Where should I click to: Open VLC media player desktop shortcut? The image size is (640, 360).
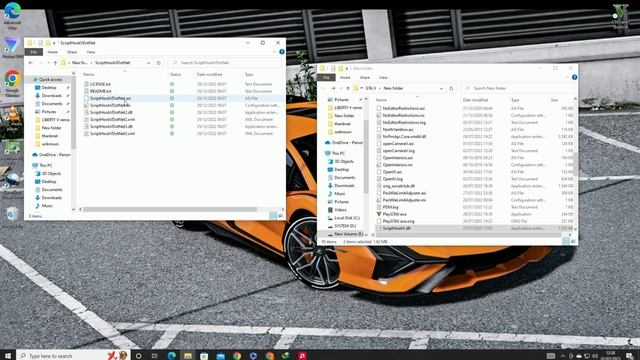coord(12,118)
